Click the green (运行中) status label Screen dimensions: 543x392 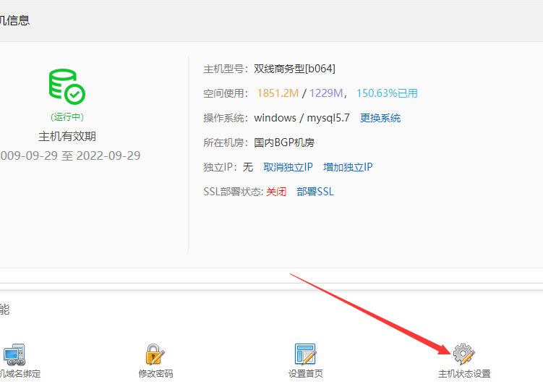click(x=67, y=117)
